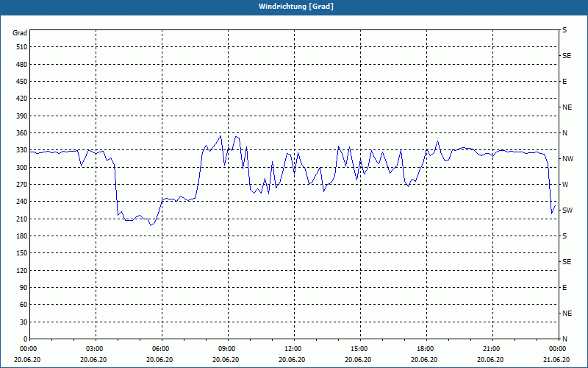
Task: Select the 20.06.20 date under 03:00
Action: (93, 359)
